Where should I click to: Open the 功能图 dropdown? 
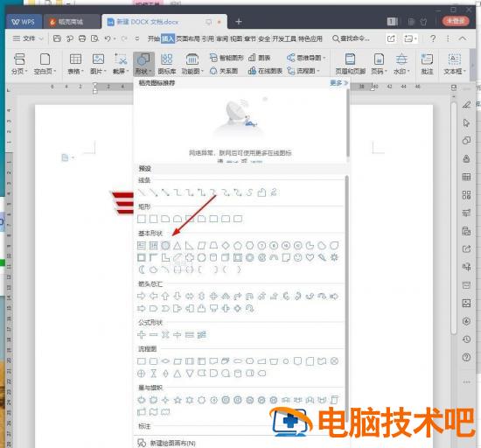point(192,64)
